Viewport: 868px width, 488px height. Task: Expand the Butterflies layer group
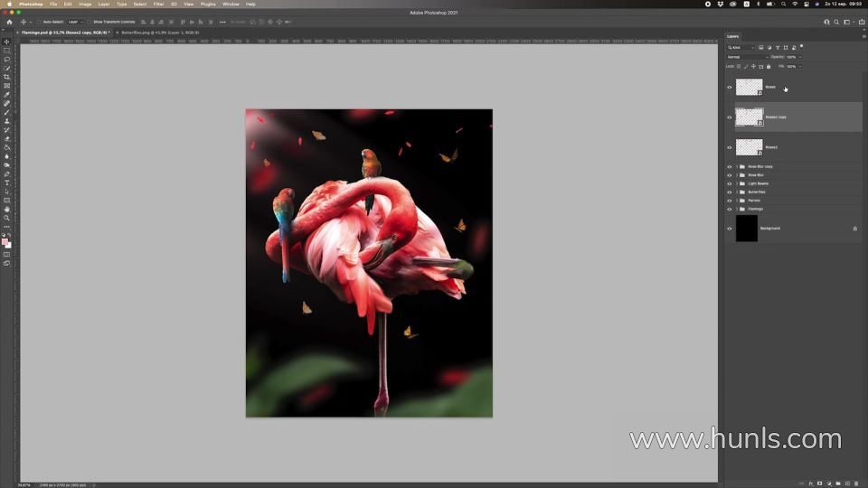738,192
